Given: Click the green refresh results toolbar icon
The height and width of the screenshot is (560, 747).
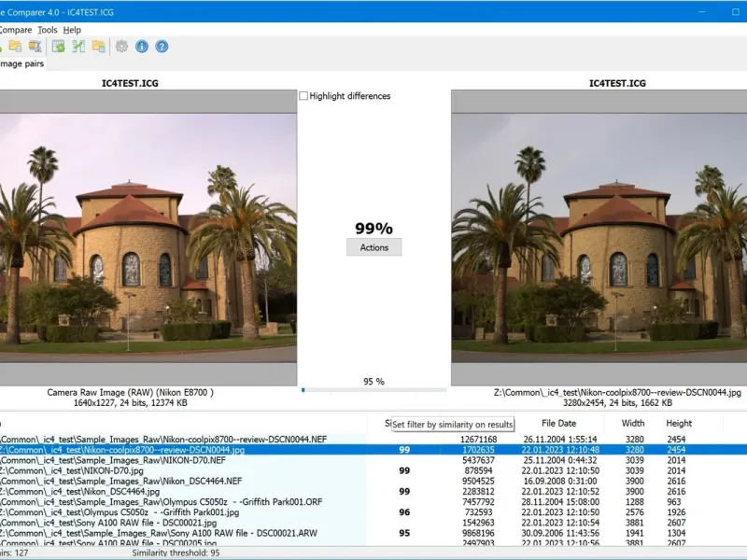Looking at the screenshot, I should click(58, 47).
